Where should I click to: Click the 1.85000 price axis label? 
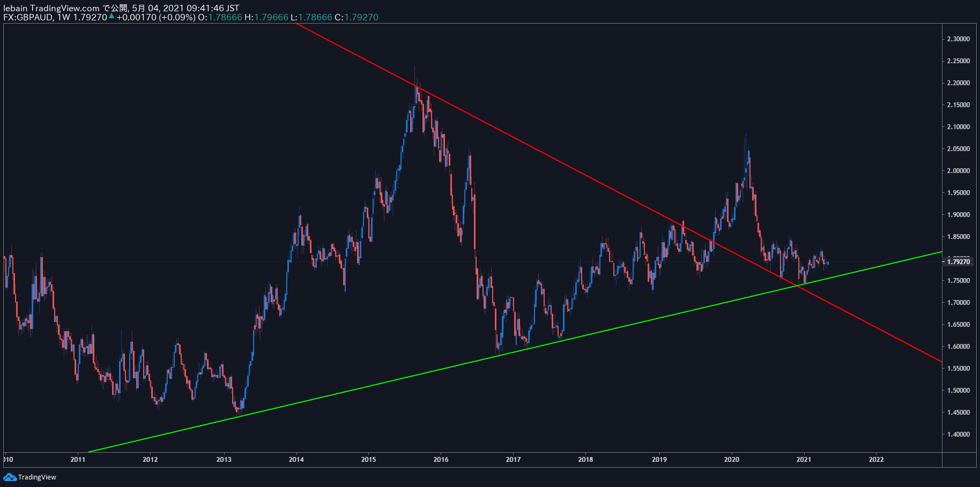(959, 237)
